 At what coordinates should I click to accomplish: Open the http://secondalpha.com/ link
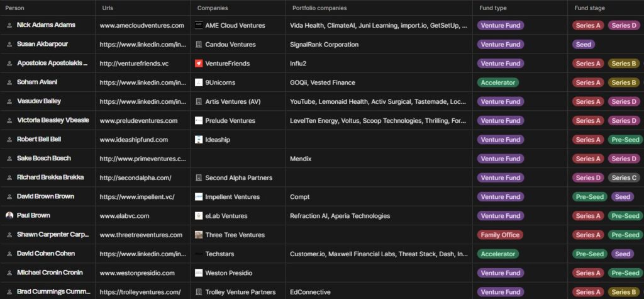(135, 178)
